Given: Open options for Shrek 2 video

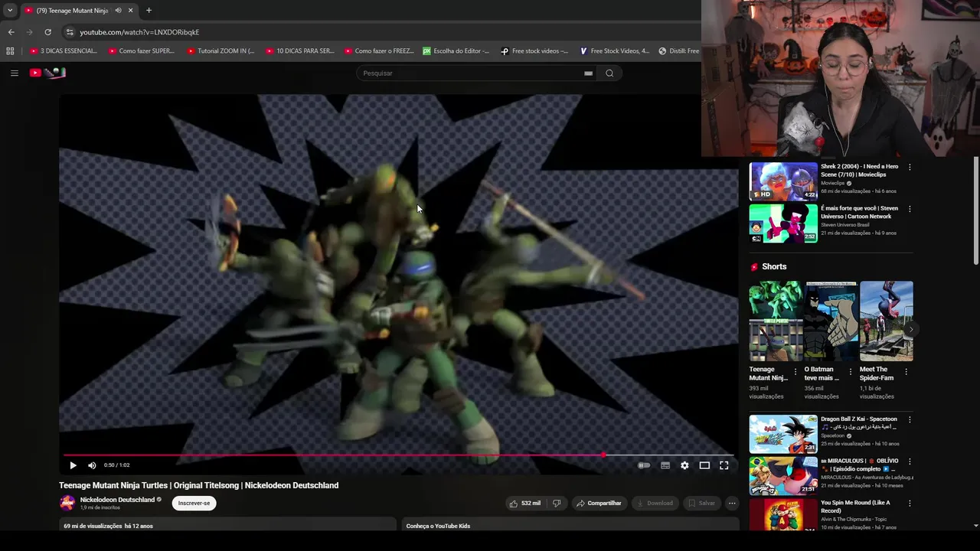Looking at the screenshot, I should pyautogui.click(x=910, y=167).
